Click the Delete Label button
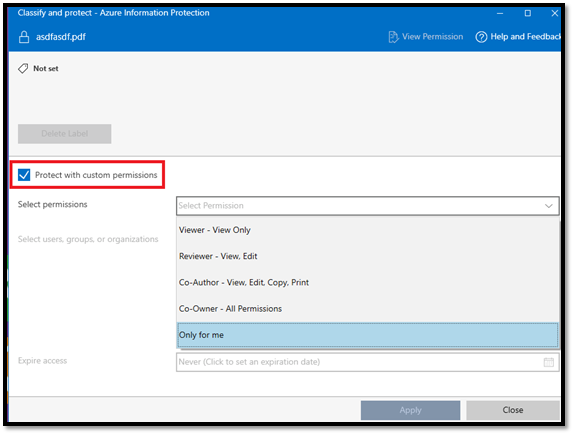The width and height of the screenshot is (574, 435). (64, 134)
